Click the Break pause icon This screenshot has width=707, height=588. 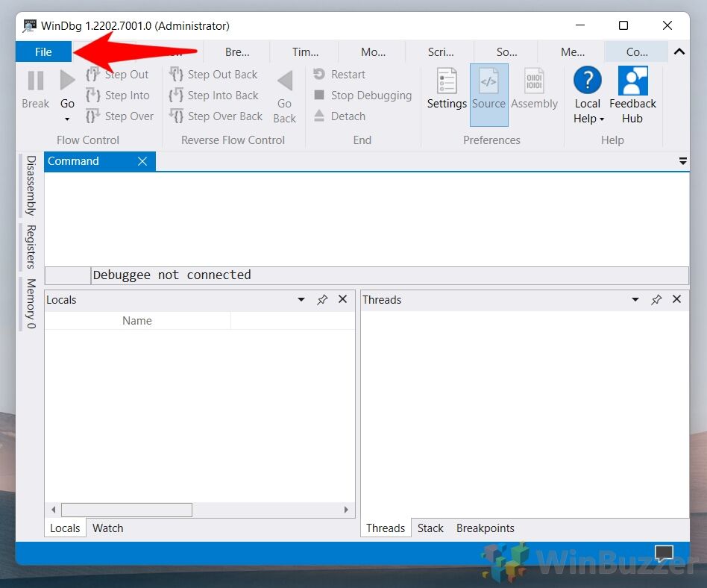pos(36,81)
